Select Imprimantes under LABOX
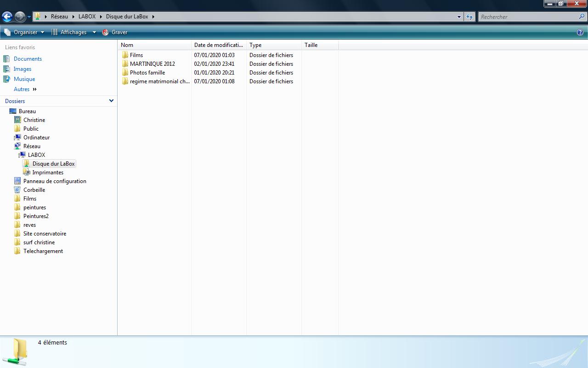 tap(48, 172)
